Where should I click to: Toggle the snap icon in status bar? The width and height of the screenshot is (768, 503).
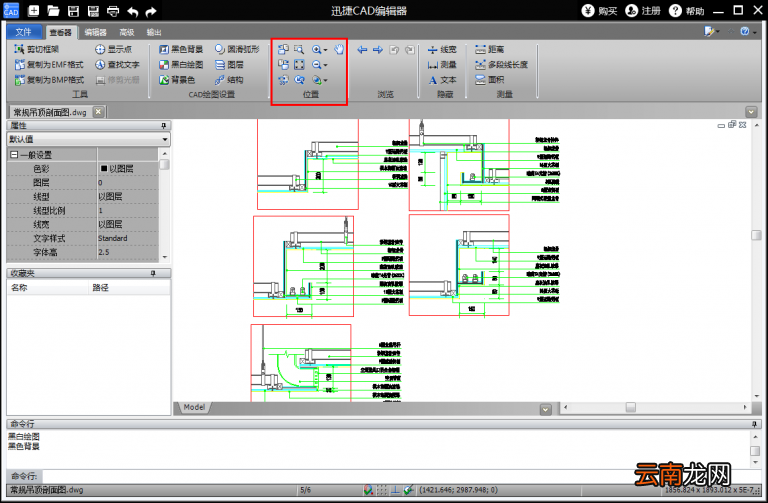(368, 489)
